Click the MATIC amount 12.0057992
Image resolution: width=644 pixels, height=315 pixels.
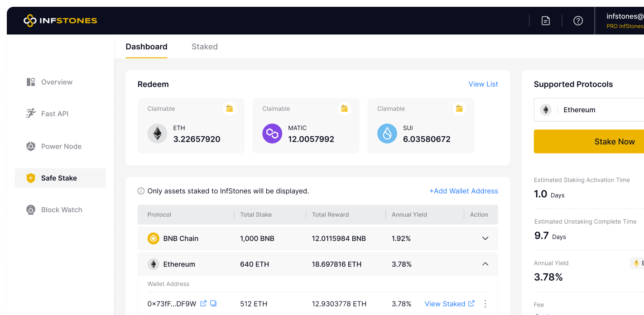click(311, 139)
